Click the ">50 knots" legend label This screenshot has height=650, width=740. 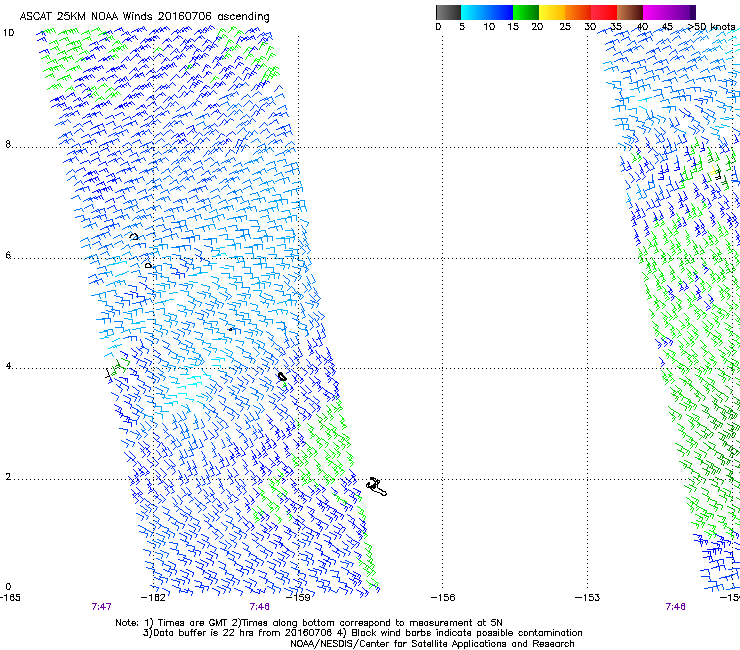click(711, 27)
